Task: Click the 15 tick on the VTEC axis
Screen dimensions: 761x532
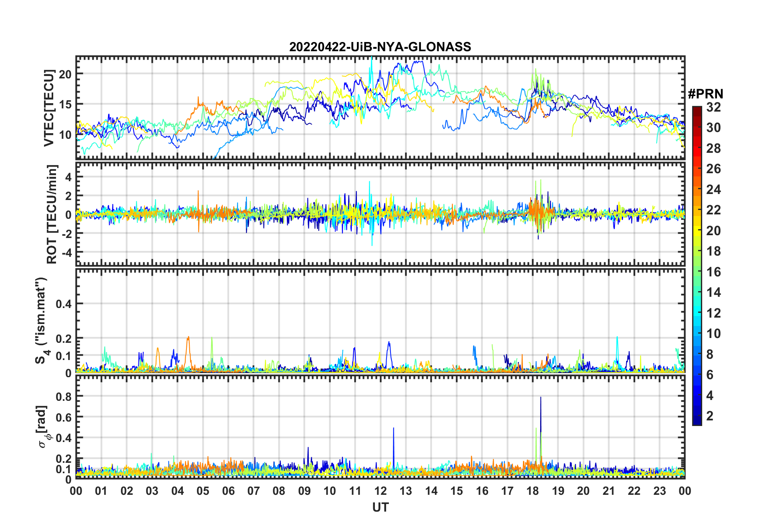Action: [x=65, y=104]
